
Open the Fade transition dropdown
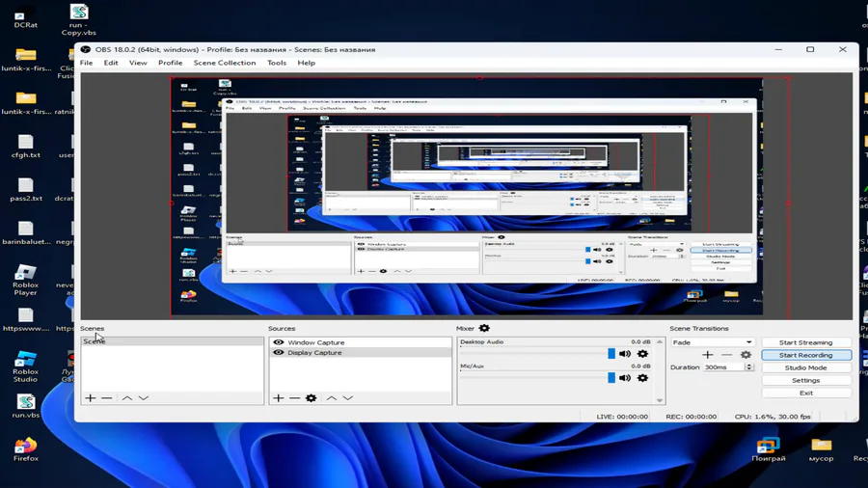click(x=712, y=342)
